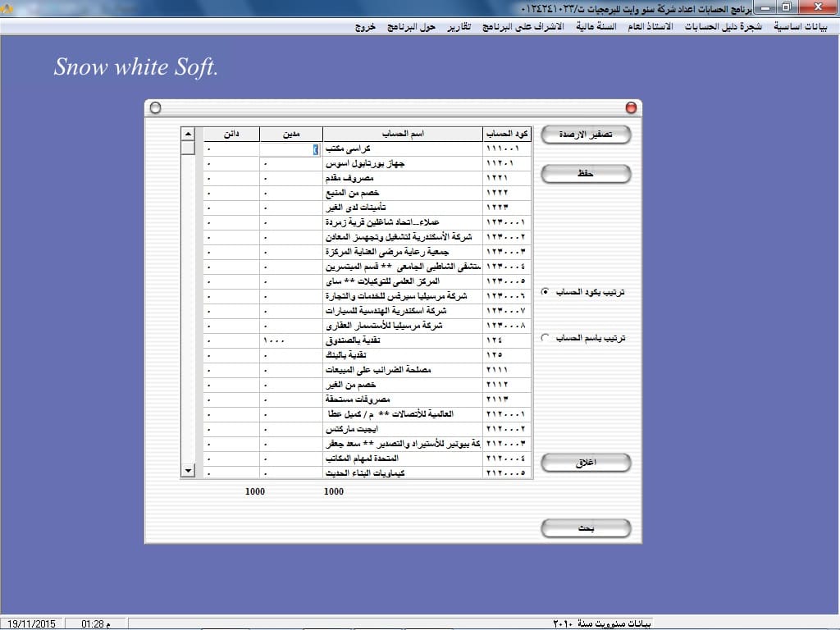Click the كود الحساب column header
This screenshot has height=630, width=840.
[507, 134]
